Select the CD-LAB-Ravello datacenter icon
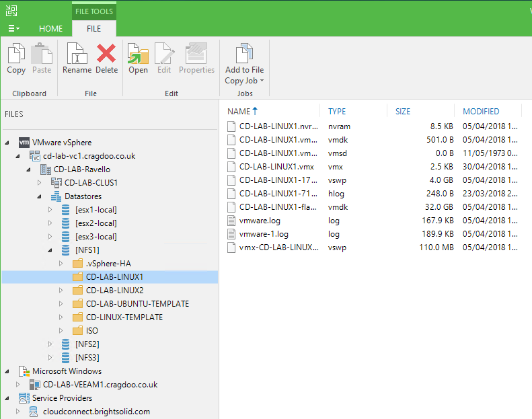 [x=46, y=169]
